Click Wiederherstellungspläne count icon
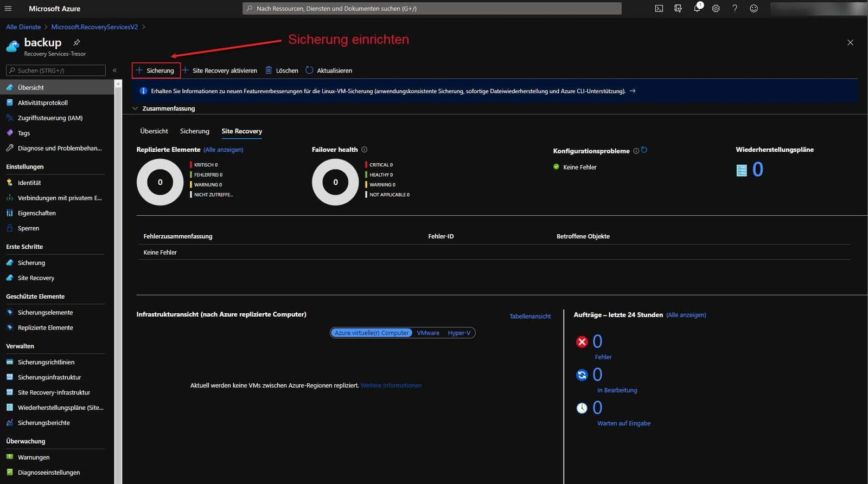This screenshot has height=484, width=868. point(741,170)
